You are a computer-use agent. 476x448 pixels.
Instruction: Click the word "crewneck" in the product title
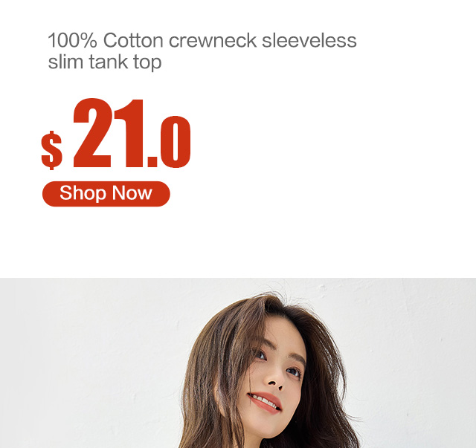[213, 40]
